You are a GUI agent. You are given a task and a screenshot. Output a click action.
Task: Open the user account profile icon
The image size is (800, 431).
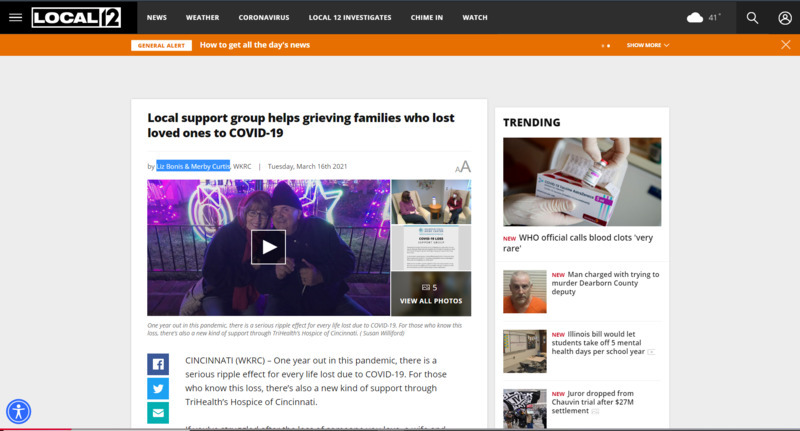(x=785, y=18)
